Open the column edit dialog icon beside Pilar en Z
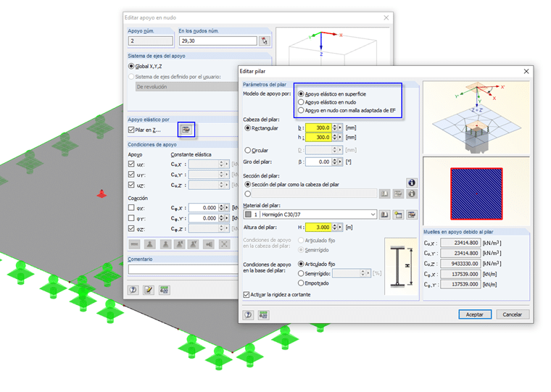This screenshot has width=551, height=392. coord(186,130)
